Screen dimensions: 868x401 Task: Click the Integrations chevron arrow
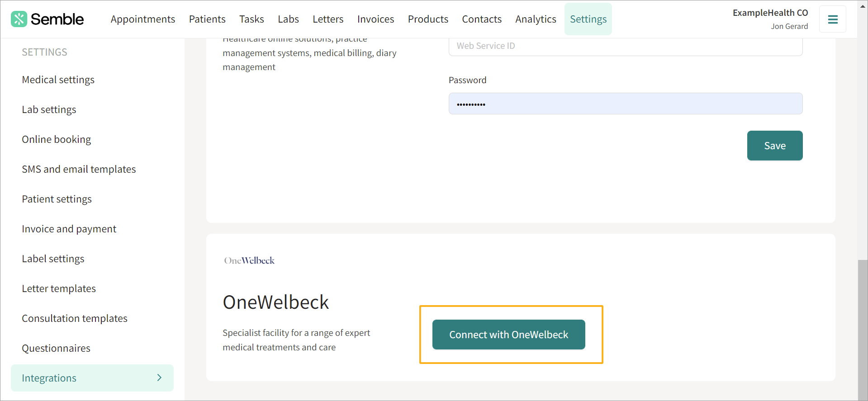pos(159,377)
